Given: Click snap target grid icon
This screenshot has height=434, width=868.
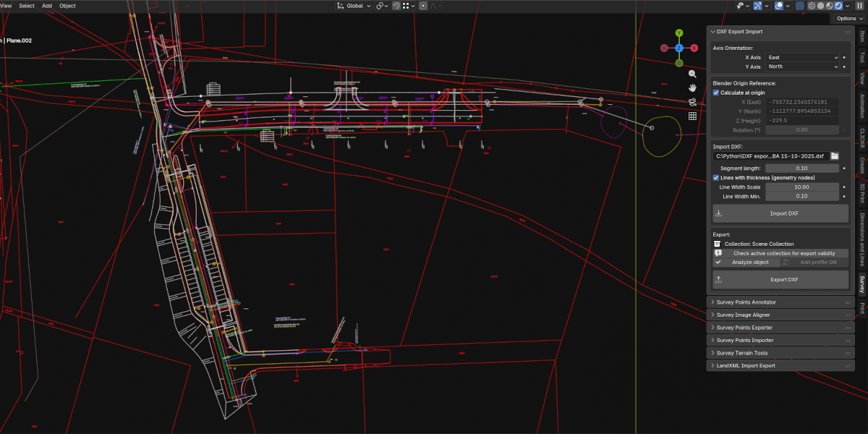Looking at the screenshot, I should 406,6.
